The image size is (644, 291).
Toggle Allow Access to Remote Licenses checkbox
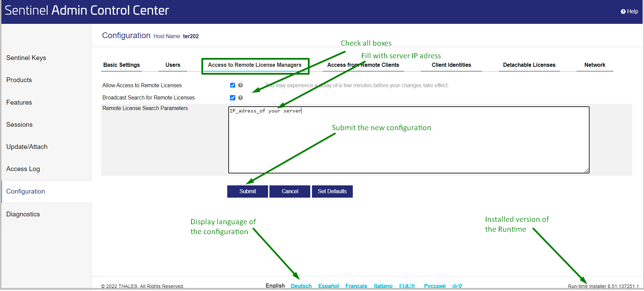(233, 85)
